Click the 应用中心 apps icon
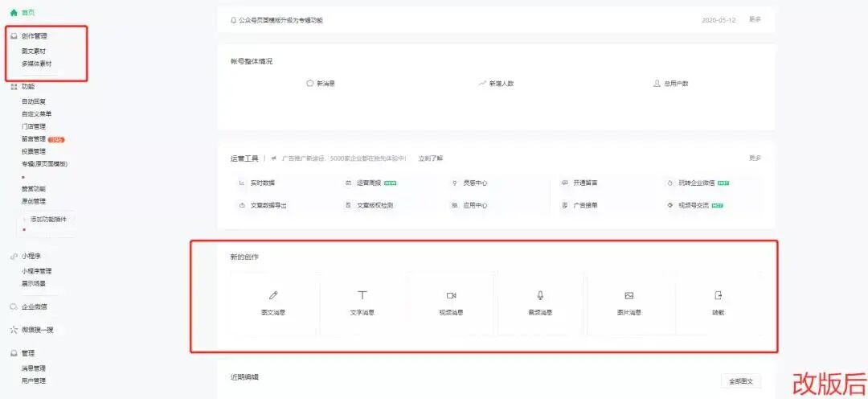Screen dimensions: 868x399 [x=454, y=205]
